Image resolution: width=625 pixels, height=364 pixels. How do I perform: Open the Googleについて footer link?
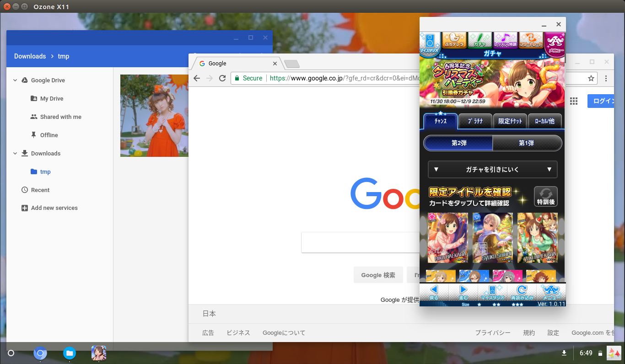tap(284, 333)
